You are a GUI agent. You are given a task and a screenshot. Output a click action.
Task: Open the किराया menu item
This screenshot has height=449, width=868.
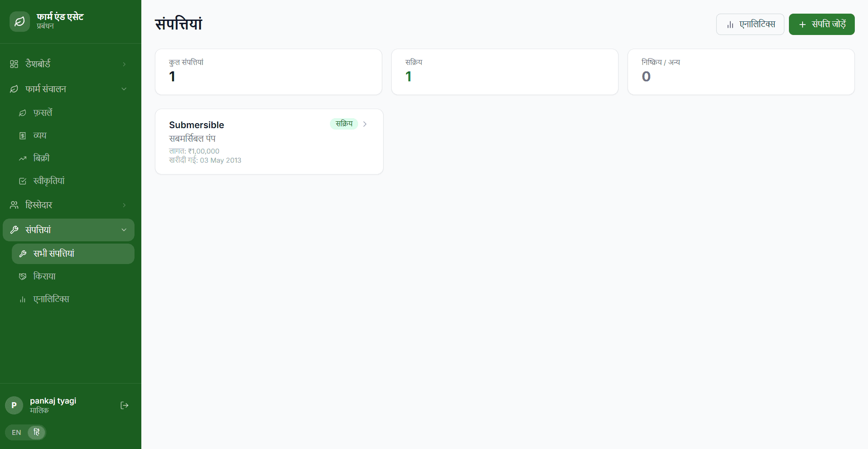[x=73, y=276]
